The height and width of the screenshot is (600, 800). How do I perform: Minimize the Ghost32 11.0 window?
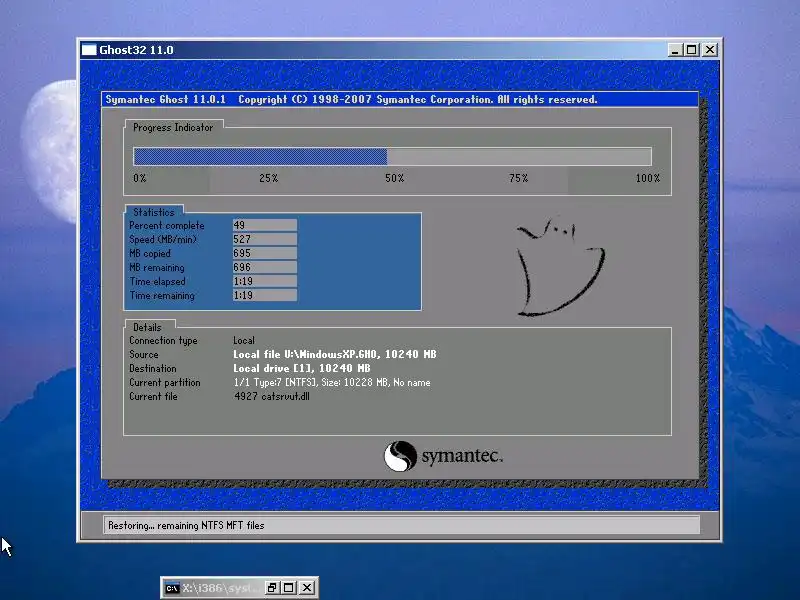tap(674, 50)
